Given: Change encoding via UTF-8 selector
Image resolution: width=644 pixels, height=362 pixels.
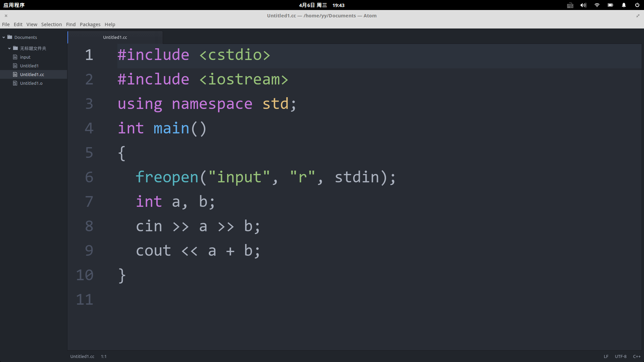Looking at the screenshot, I should click(x=621, y=356).
